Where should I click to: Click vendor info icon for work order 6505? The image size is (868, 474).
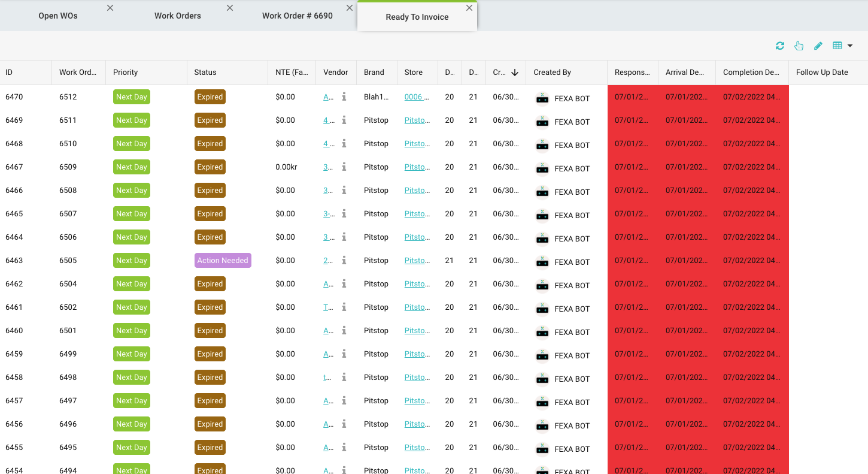pyautogui.click(x=344, y=260)
